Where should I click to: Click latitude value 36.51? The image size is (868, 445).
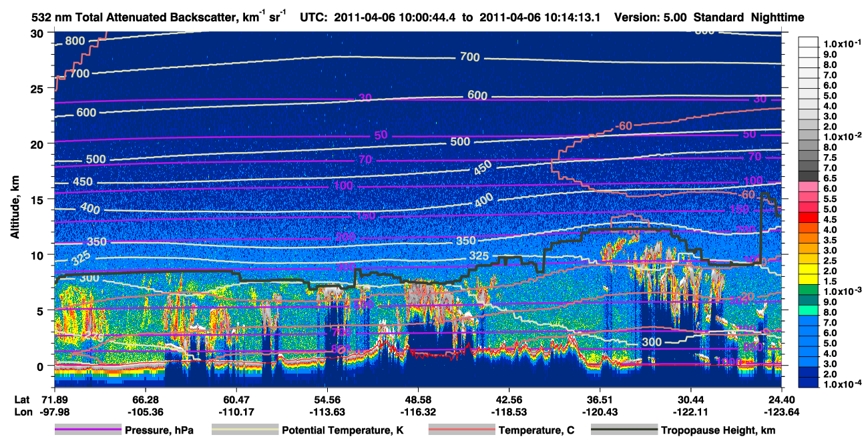[600, 399]
